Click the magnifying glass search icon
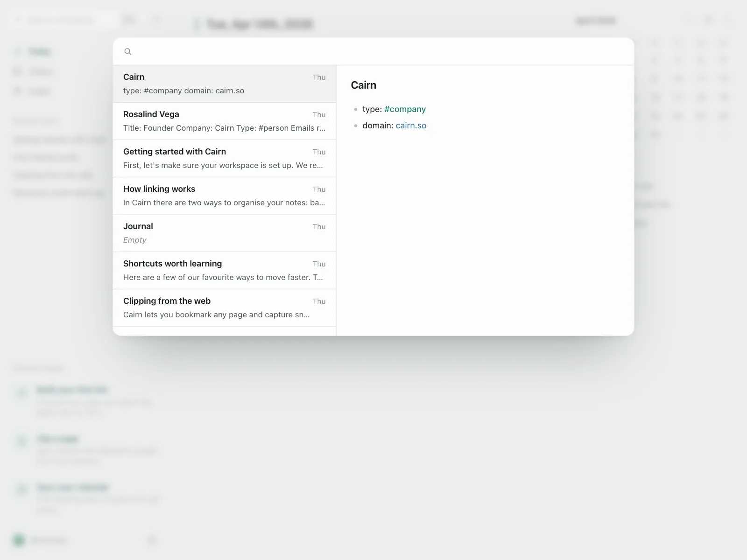 [127, 51]
